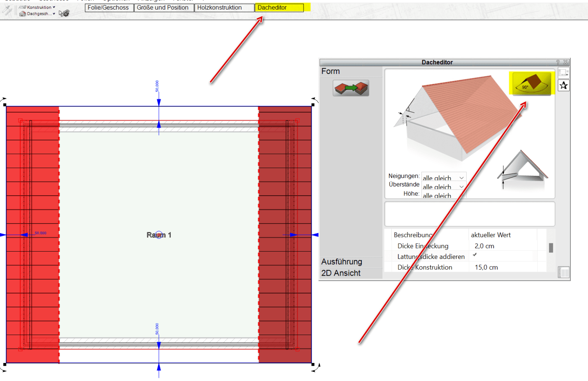Open the 2D Ansicht section
This screenshot has height=381, width=588.
(340, 273)
